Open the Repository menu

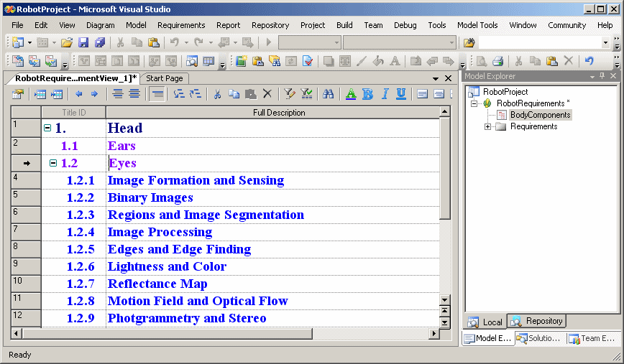(270, 25)
